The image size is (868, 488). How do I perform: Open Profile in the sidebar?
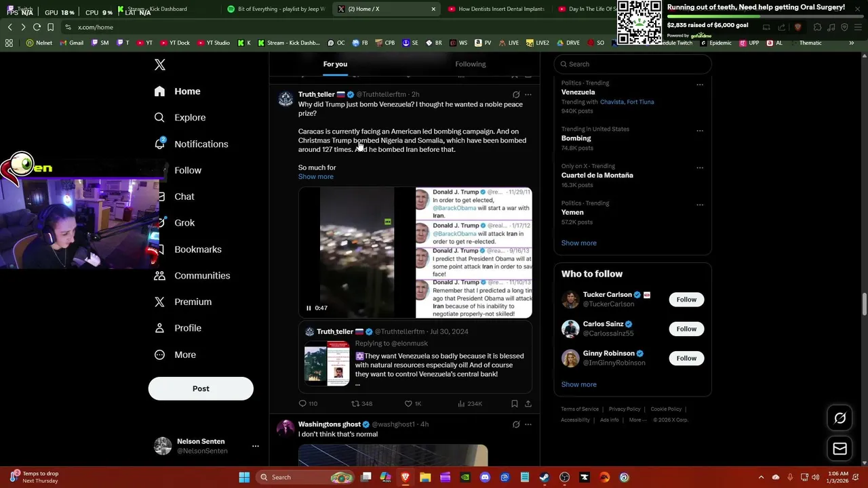(x=178, y=328)
